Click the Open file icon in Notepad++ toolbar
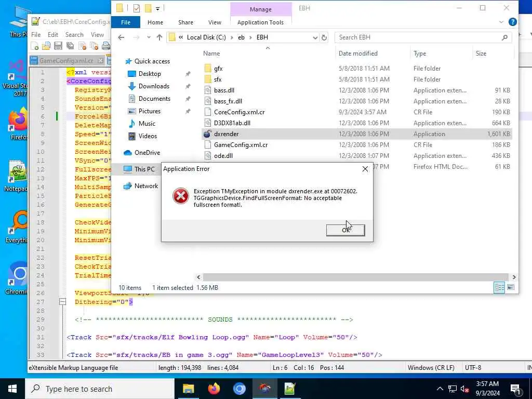 tap(46, 46)
